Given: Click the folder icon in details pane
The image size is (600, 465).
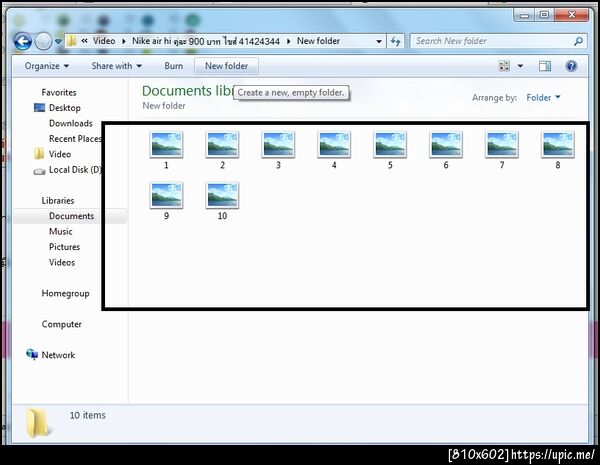Looking at the screenshot, I should point(37,423).
